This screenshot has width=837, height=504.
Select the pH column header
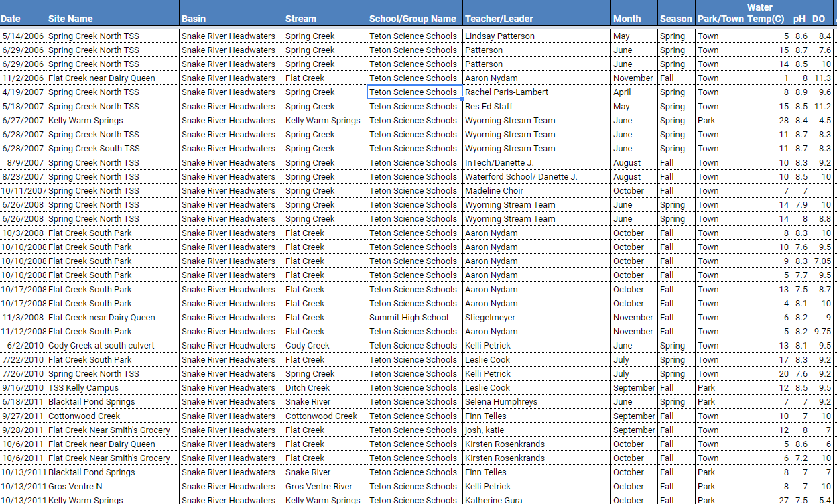tap(799, 19)
